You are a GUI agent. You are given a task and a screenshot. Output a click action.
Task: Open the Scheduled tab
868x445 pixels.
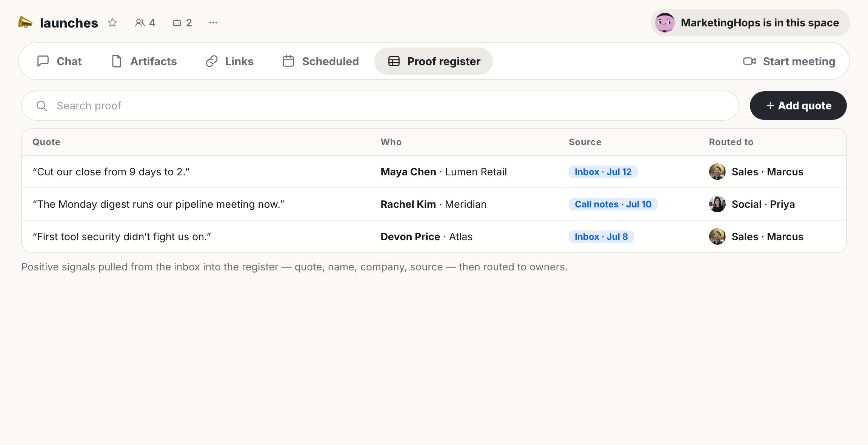pos(320,61)
